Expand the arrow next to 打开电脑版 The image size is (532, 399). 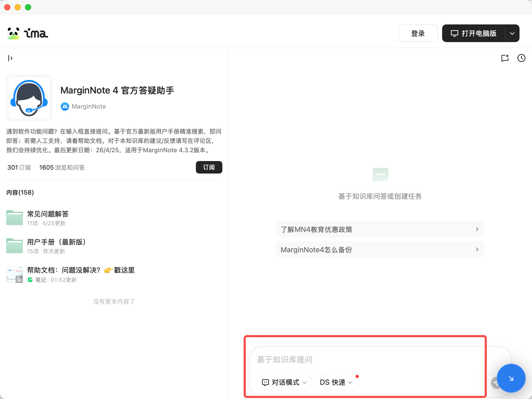click(512, 34)
